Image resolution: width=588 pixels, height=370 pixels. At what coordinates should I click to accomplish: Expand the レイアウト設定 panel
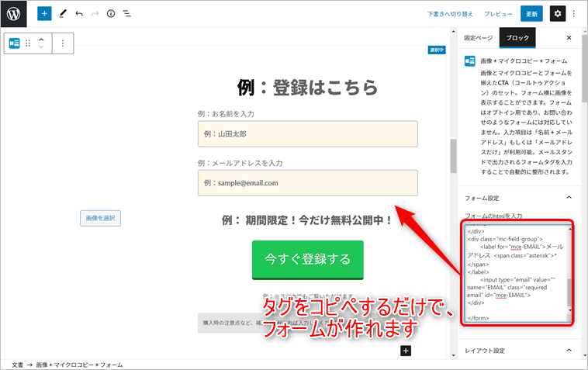pos(570,351)
